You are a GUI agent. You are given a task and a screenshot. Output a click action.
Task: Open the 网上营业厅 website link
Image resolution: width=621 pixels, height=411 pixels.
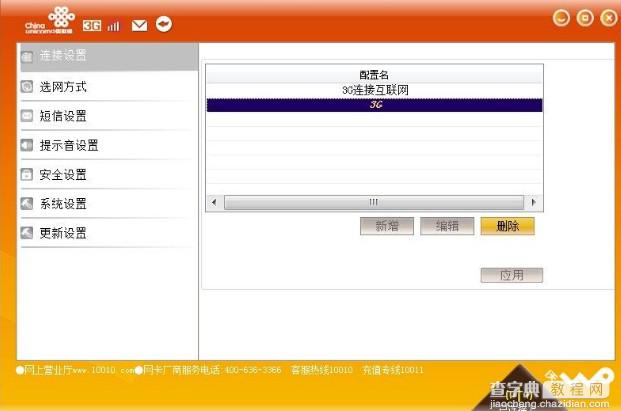75,370
